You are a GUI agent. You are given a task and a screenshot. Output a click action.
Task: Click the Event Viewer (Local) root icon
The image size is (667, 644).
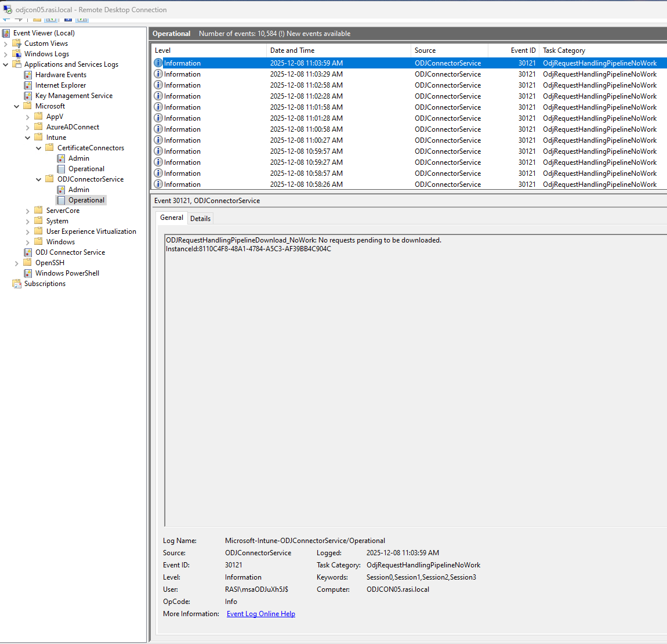click(x=6, y=32)
